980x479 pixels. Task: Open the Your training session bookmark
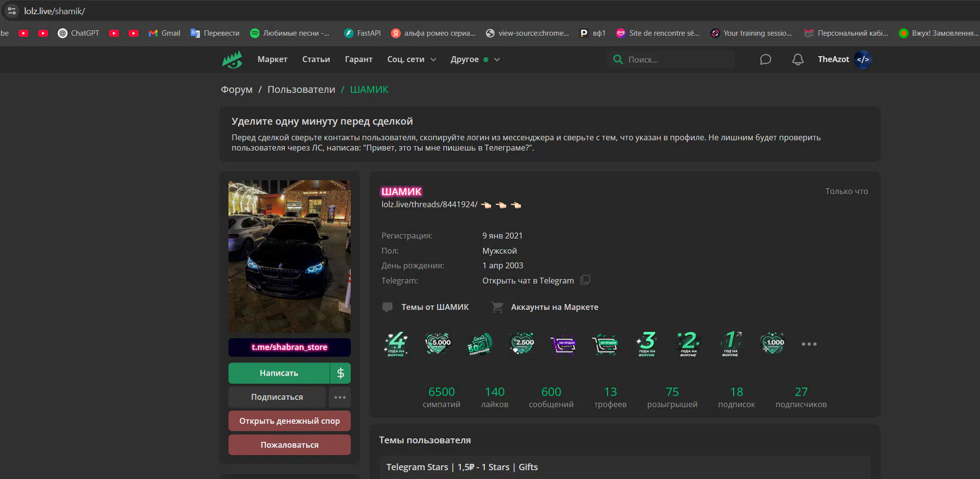point(752,33)
